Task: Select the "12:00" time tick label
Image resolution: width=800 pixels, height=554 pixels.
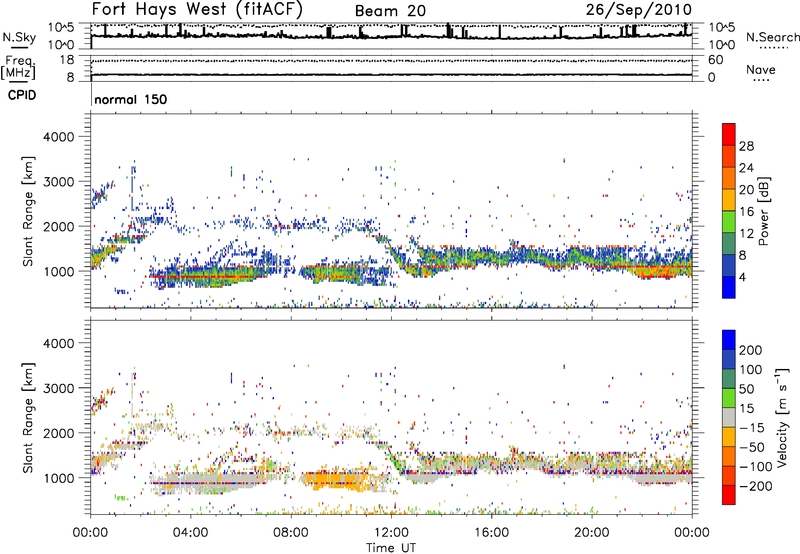Action: (x=391, y=533)
